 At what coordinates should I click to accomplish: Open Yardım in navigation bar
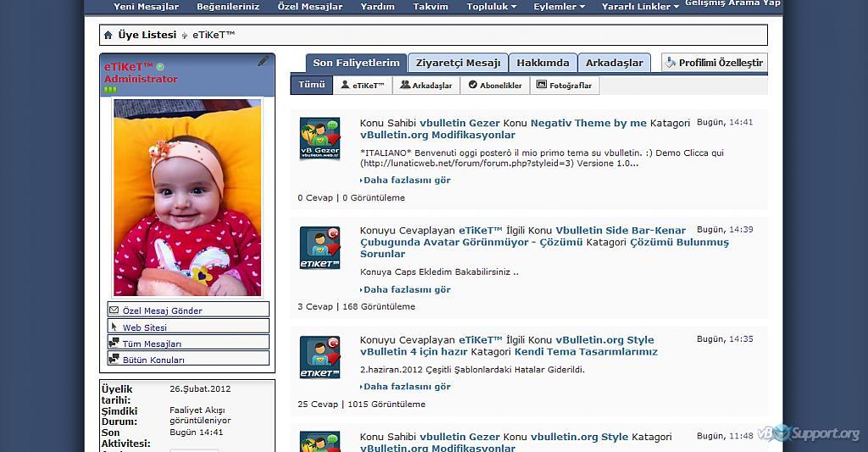(x=377, y=7)
